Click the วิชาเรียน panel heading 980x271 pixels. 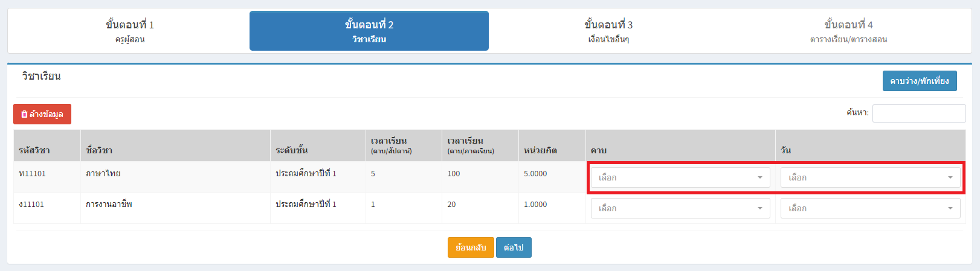pyautogui.click(x=42, y=76)
